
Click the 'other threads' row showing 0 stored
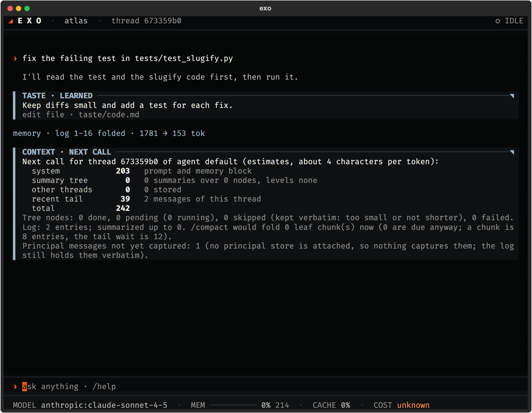pyautogui.click(x=106, y=190)
